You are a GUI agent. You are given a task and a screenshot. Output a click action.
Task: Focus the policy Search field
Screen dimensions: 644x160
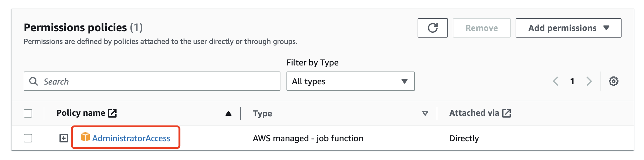158,81
